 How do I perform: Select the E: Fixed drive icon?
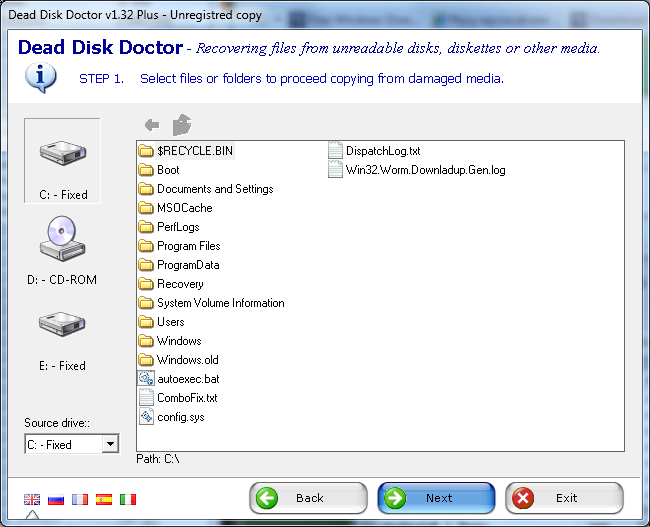(x=62, y=323)
